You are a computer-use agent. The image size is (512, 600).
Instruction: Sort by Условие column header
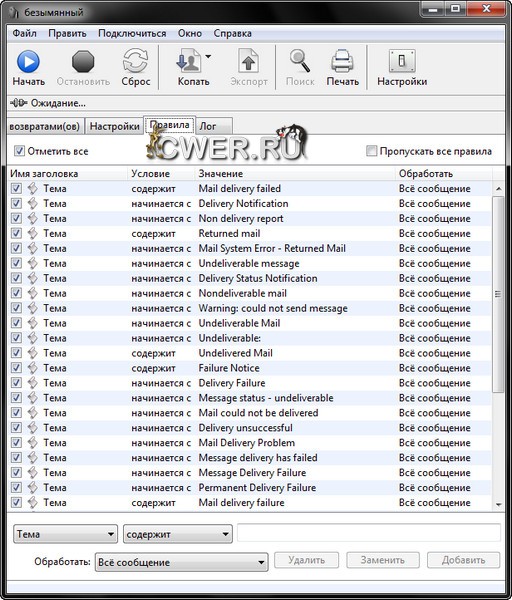[x=161, y=173]
